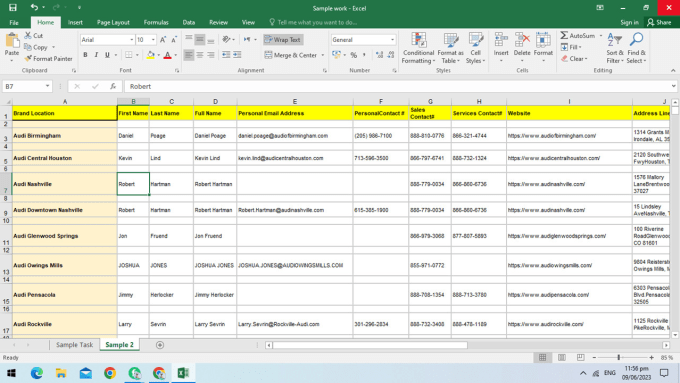This screenshot has width=680, height=383.
Task: Expand the formula bar
Action: pyautogui.click(x=673, y=86)
